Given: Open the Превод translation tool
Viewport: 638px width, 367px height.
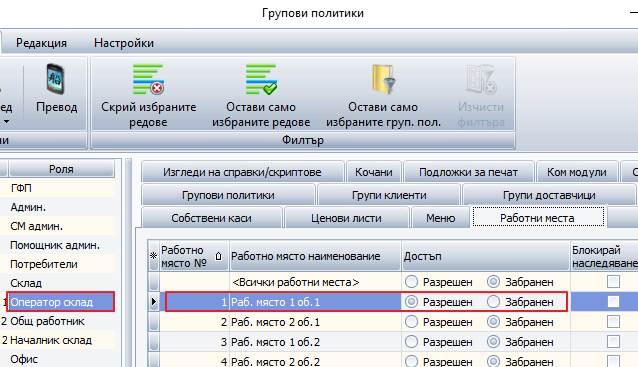Looking at the screenshot, I should coord(56,89).
